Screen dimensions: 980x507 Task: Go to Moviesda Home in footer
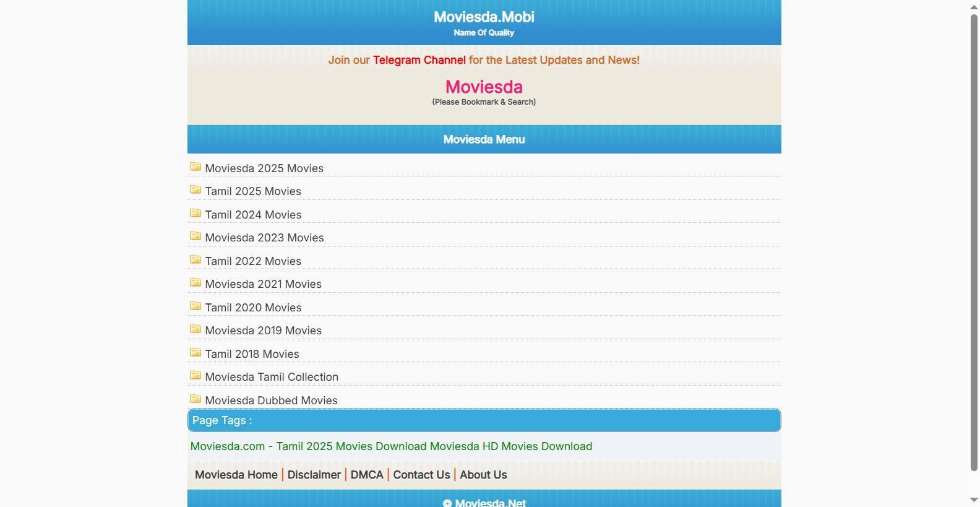pos(236,475)
